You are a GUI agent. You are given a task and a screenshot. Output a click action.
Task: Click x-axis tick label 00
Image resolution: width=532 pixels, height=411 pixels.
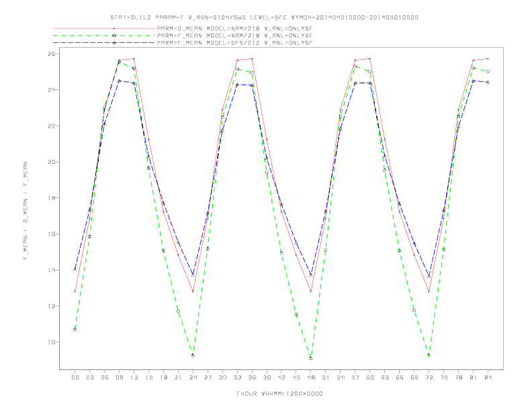click(x=75, y=377)
